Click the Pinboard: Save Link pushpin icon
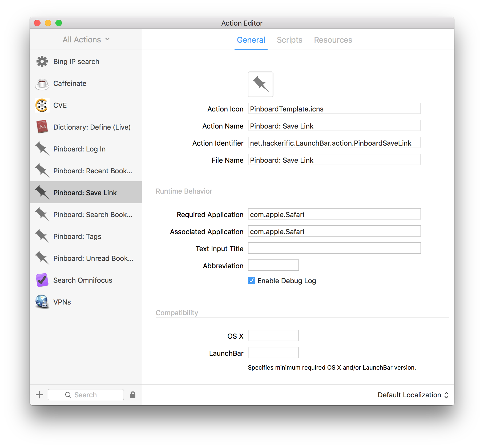484x448 pixels. click(42, 193)
